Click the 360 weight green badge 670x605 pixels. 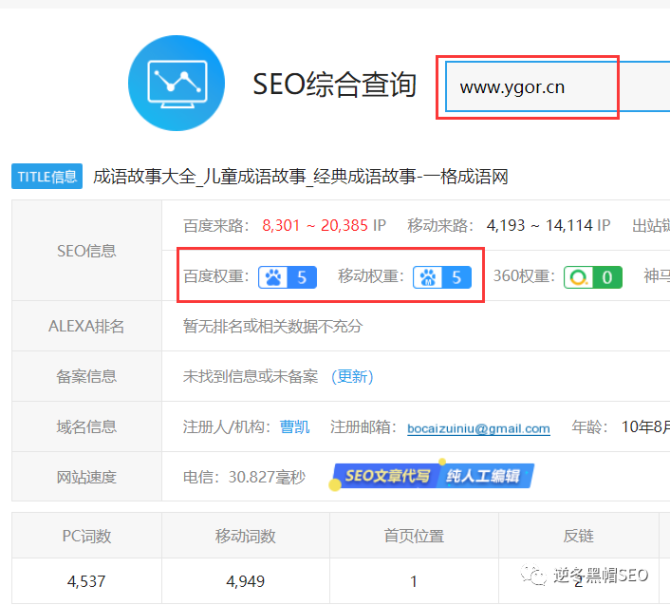point(593,277)
